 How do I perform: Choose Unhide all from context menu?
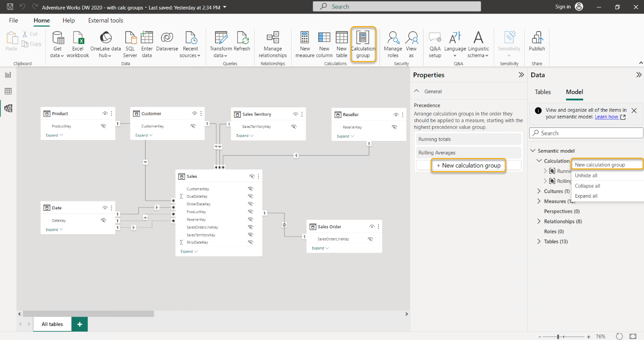[x=607, y=176]
